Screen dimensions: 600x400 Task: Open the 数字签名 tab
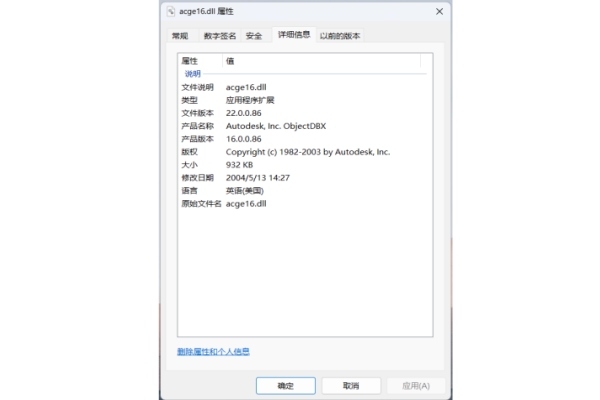[x=219, y=36]
